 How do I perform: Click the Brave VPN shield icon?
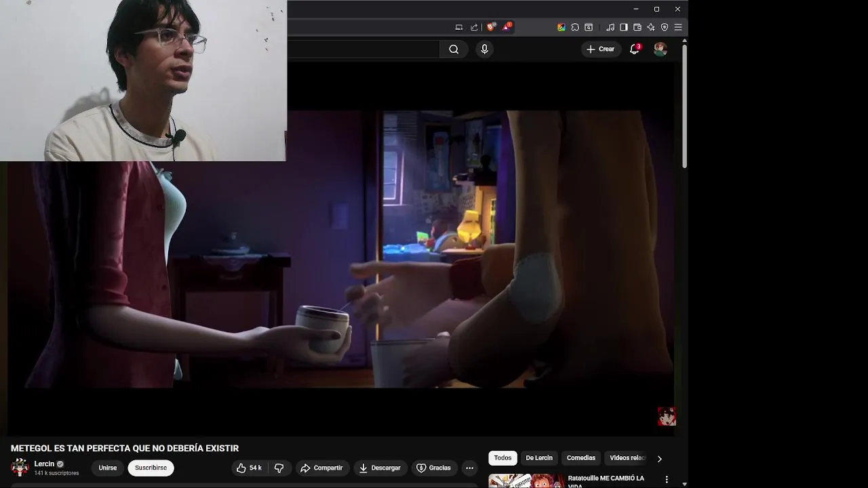[665, 27]
